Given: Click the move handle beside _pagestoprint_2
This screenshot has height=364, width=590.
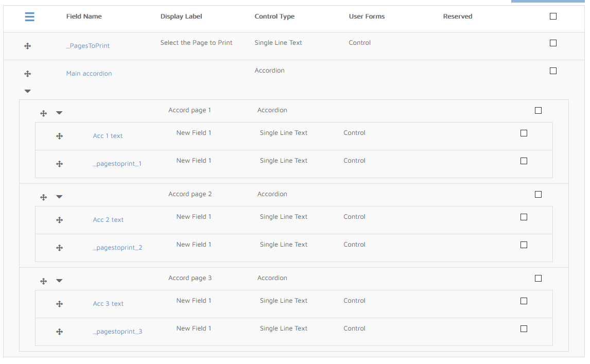Looking at the screenshot, I should click(x=60, y=248).
